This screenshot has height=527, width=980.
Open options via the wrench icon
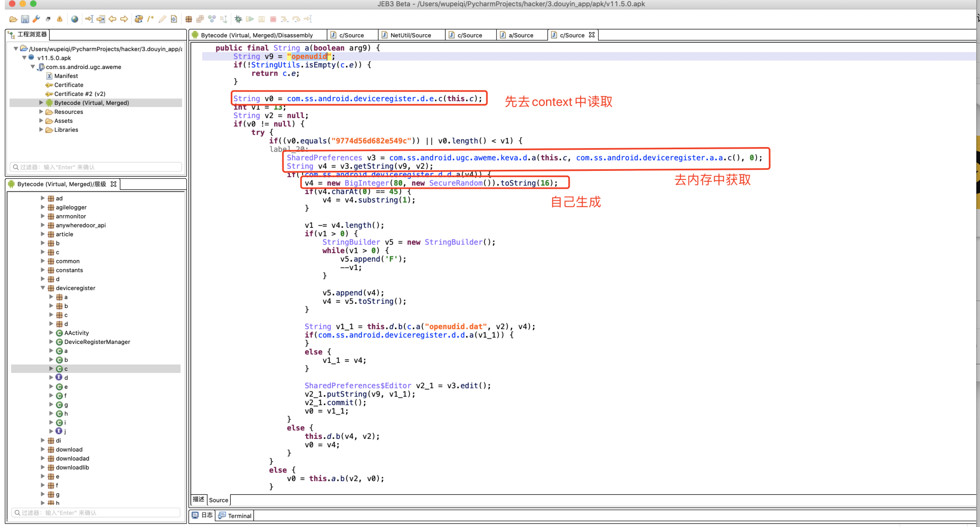[36, 19]
